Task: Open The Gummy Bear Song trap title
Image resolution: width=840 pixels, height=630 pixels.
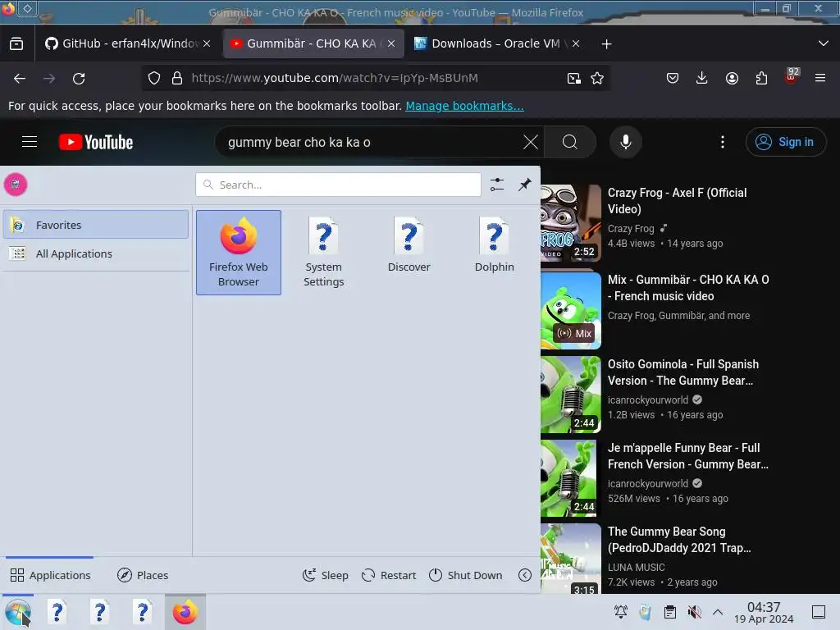Action: pos(679,540)
